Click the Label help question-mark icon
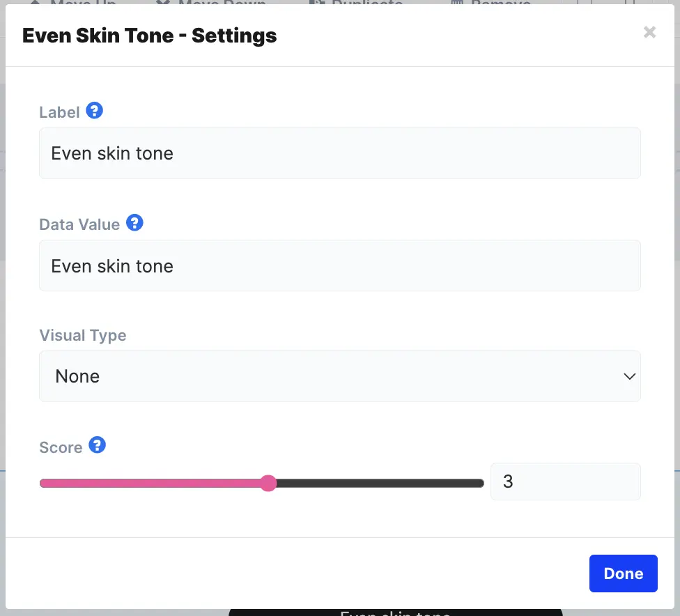Image resolution: width=680 pixels, height=616 pixels. click(x=94, y=110)
